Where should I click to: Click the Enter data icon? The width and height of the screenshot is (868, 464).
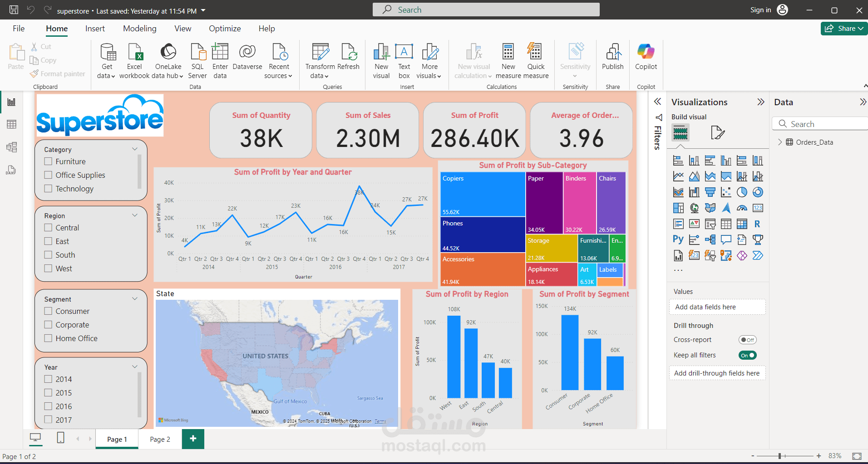pyautogui.click(x=220, y=52)
